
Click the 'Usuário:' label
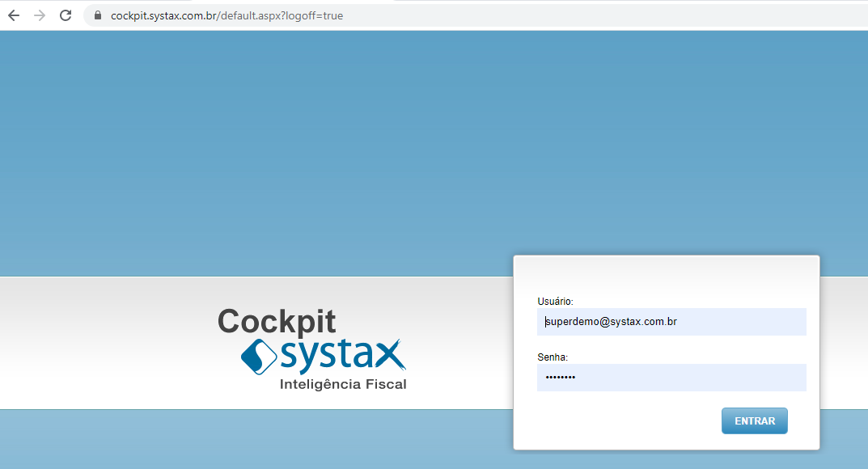tap(555, 302)
